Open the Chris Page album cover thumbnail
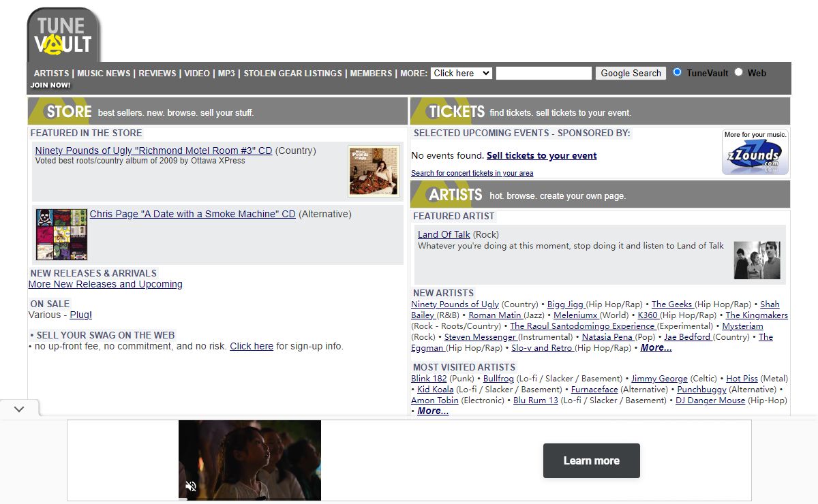 coord(61,234)
